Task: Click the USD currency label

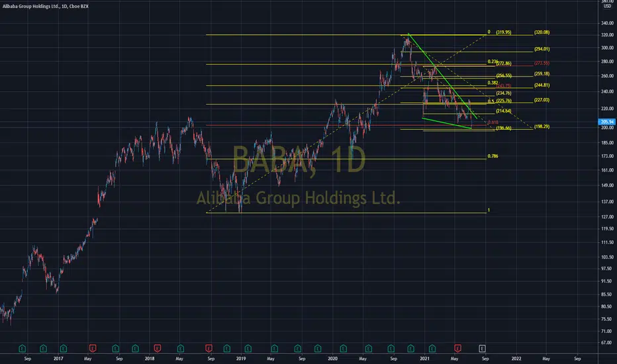Action: pyautogui.click(x=607, y=7)
